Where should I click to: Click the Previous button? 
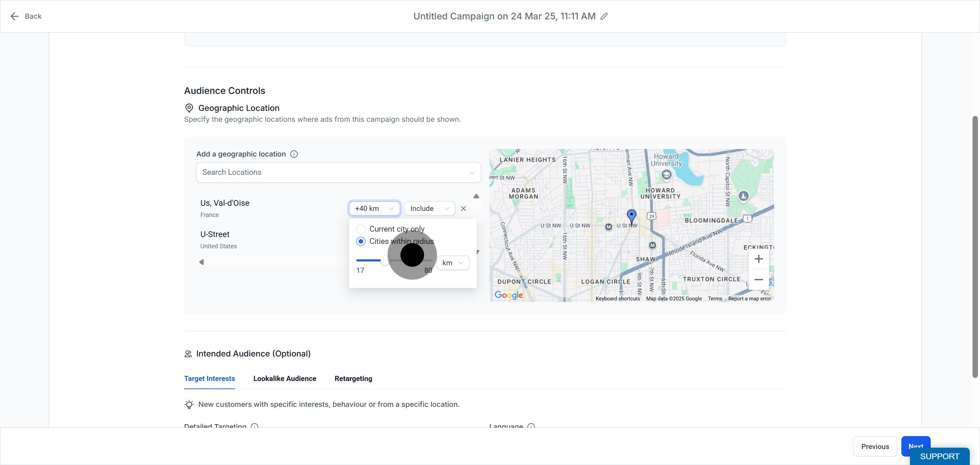click(875, 446)
